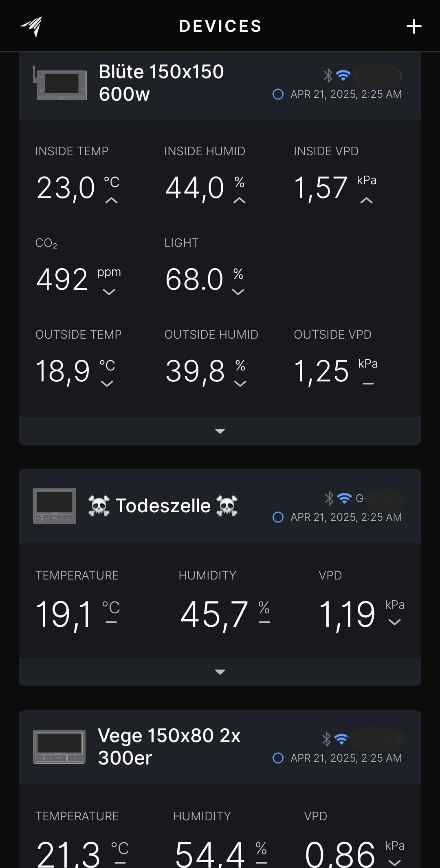The image size is (440, 868).
Task: Tap the paper plane logo icon
Action: 31,26
